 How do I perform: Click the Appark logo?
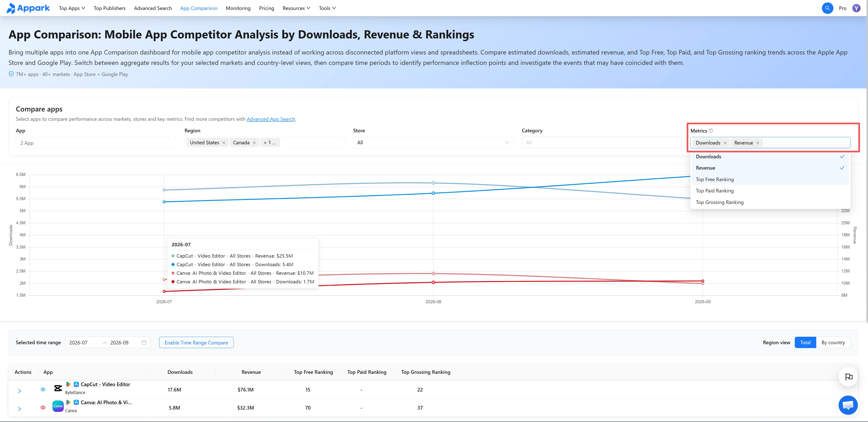pyautogui.click(x=28, y=8)
